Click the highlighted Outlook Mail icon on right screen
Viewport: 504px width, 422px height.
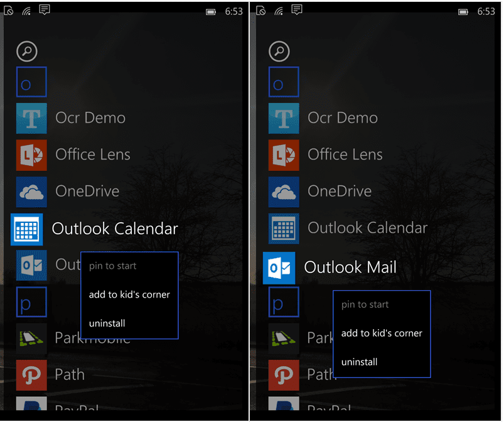tap(279, 268)
